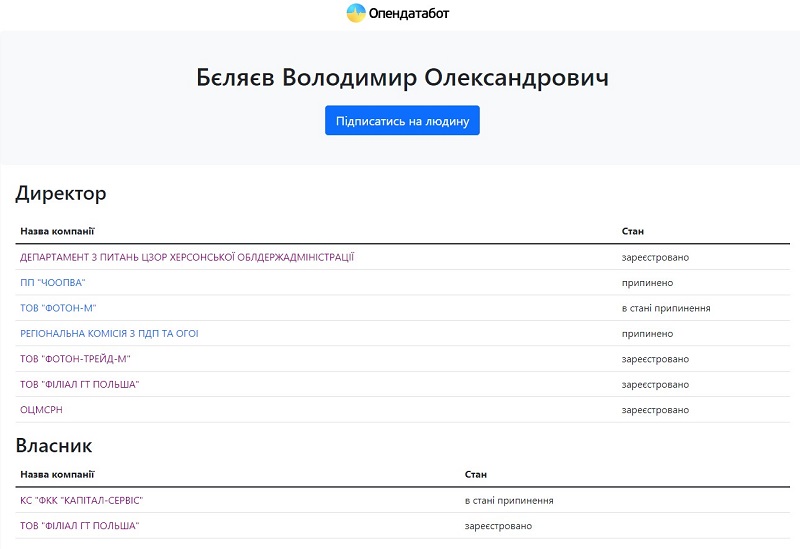The height and width of the screenshot is (549, 800).
Task: Click Назва компанії header in Власник table
Action: click(x=57, y=475)
